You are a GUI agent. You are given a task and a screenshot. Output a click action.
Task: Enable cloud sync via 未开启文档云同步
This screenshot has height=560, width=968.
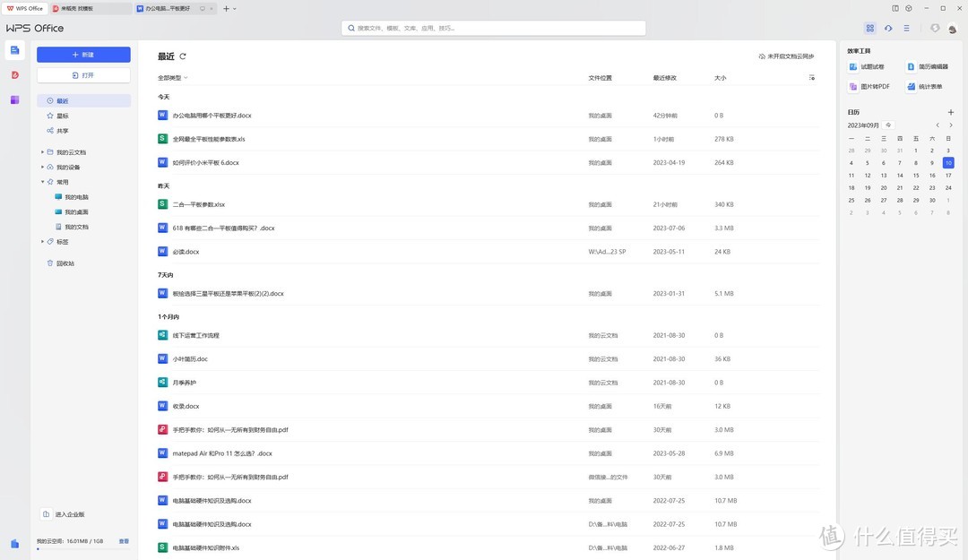(786, 56)
